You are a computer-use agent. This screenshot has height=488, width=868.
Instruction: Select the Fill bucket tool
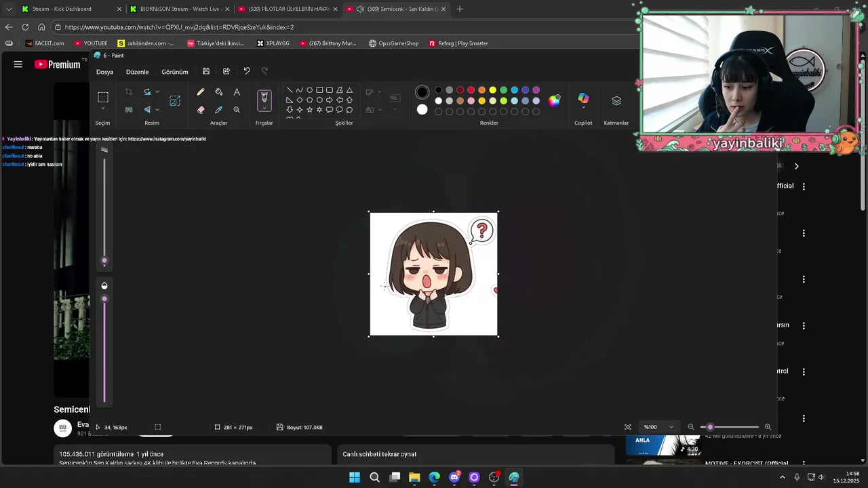tap(218, 92)
